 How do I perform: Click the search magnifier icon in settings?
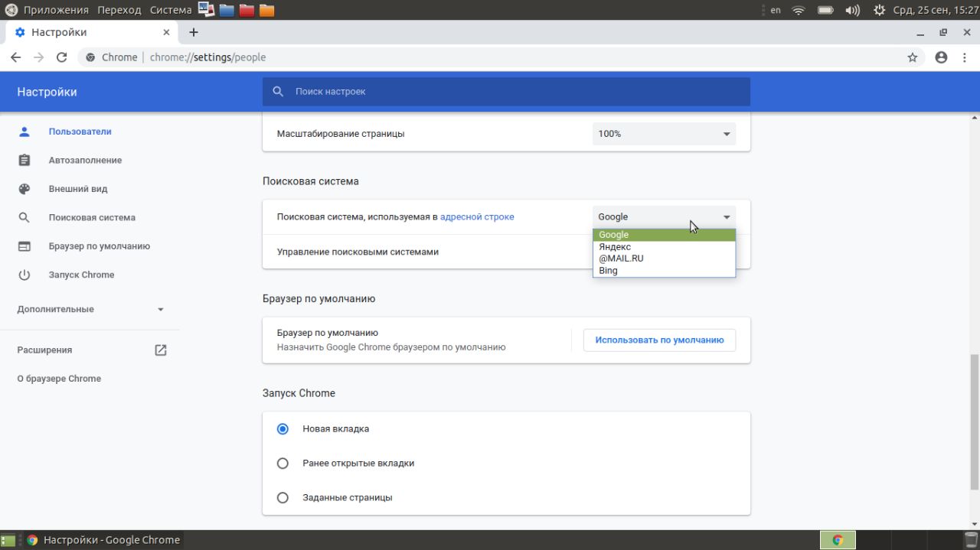click(x=278, y=92)
